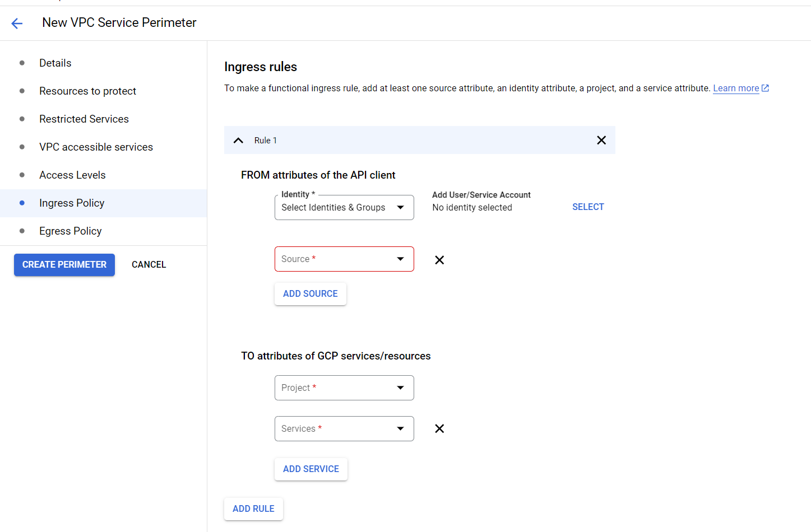Switch to Resources to protect section

point(87,91)
